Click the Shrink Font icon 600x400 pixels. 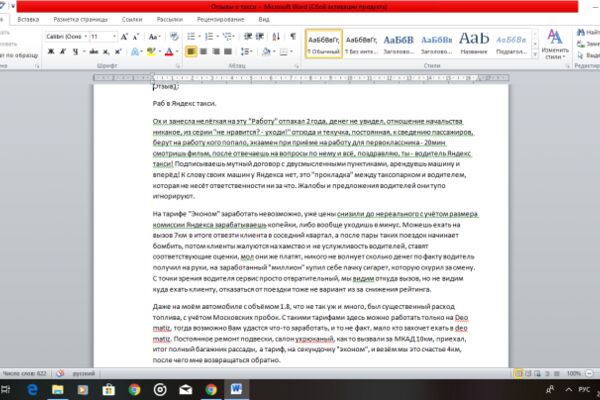(x=136, y=37)
